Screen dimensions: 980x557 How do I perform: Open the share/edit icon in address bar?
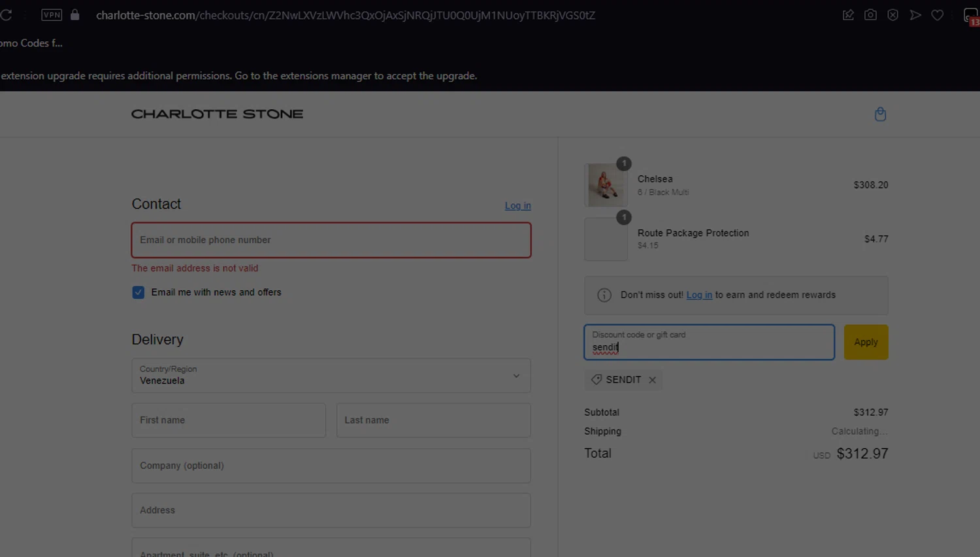pos(848,14)
